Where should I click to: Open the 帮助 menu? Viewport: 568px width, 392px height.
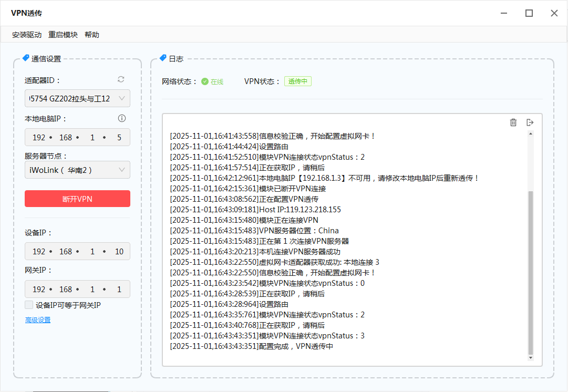(92, 35)
